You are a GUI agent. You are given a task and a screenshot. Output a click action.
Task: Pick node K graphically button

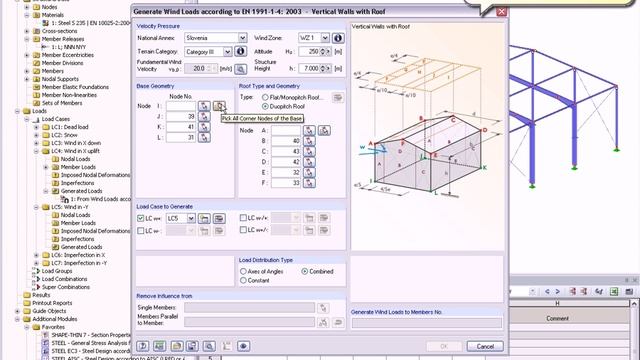coord(204,127)
